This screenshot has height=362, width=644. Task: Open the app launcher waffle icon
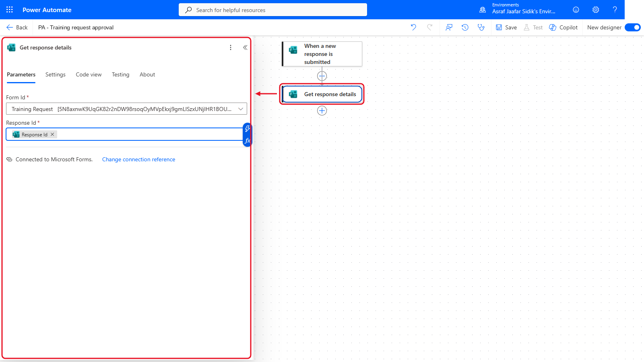[10, 10]
